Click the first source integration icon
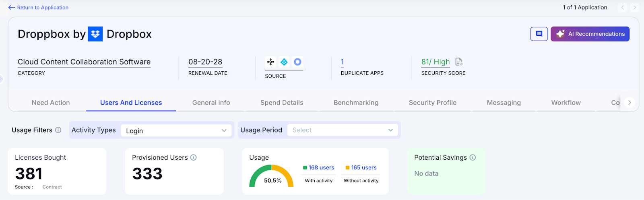Viewport: 644px width, 200px height. (270, 62)
